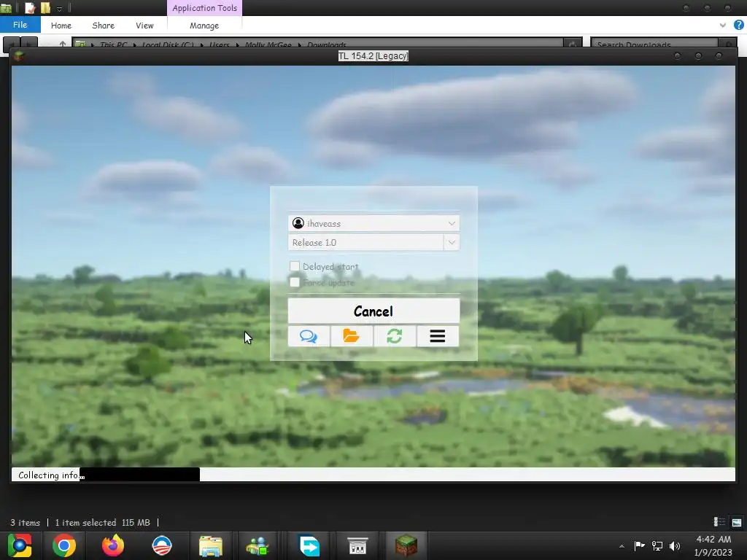Image resolution: width=747 pixels, height=560 pixels.
Task: Click Properties icon in Explorer quick access toolbar
Action: (x=30, y=8)
